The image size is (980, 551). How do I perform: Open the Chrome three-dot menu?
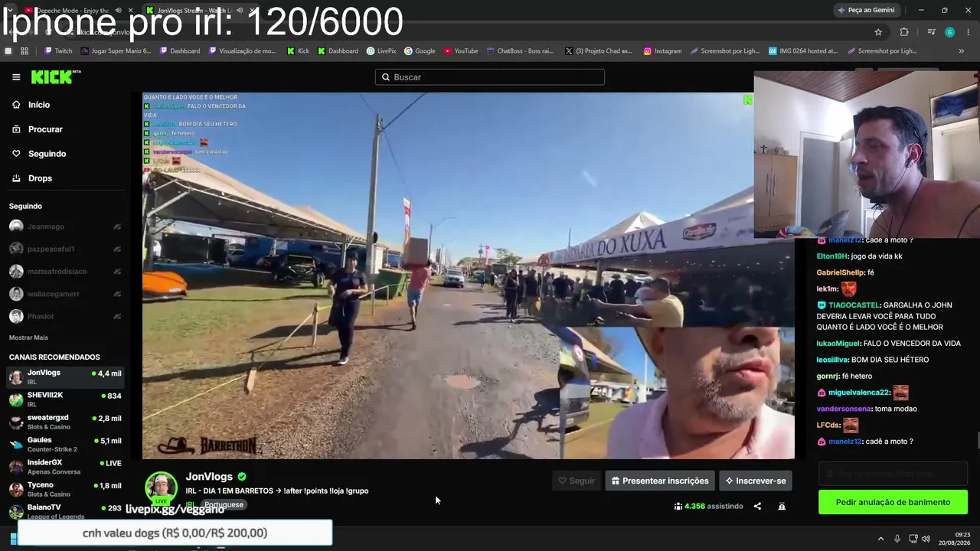click(968, 32)
